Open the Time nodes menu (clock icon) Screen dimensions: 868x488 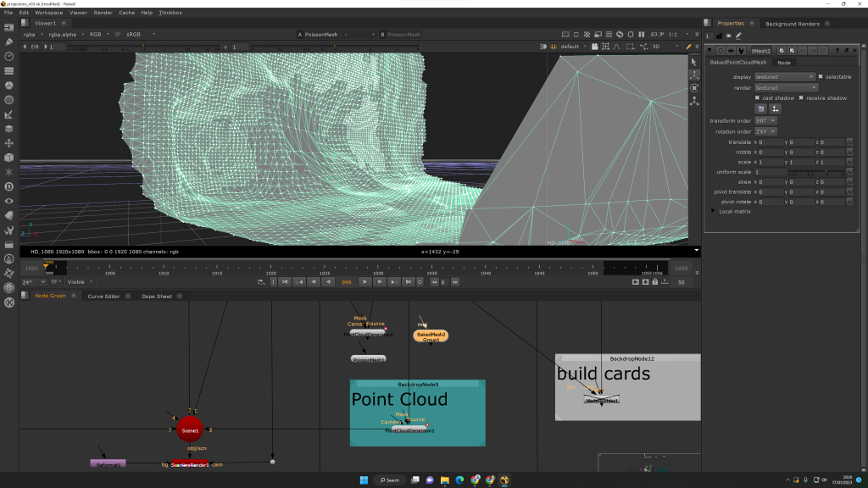click(8, 56)
